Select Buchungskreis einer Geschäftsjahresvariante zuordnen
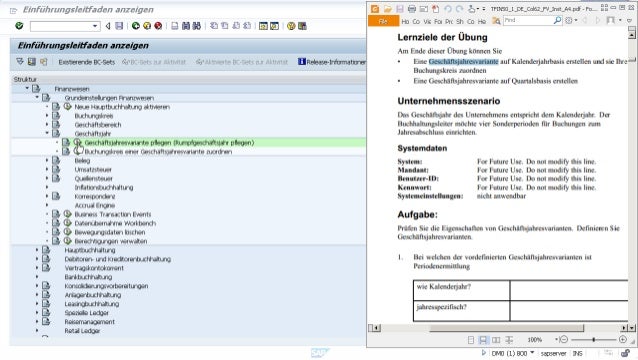Image resolution: width=638 pixels, height=360 pixels. point(158,152)
